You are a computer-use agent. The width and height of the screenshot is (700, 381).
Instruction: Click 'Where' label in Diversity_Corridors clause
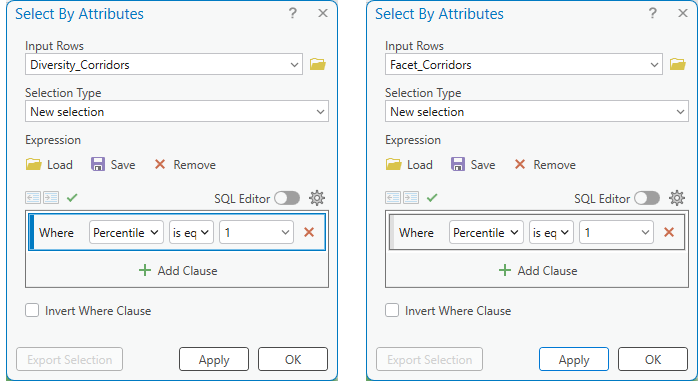pyautogui.click(x=56, y=233)
